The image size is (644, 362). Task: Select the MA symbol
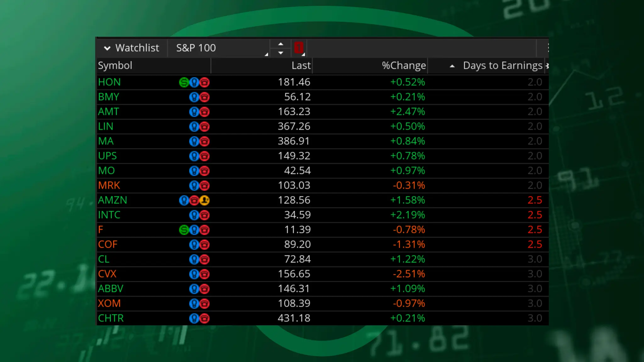[x=106, y=141]
